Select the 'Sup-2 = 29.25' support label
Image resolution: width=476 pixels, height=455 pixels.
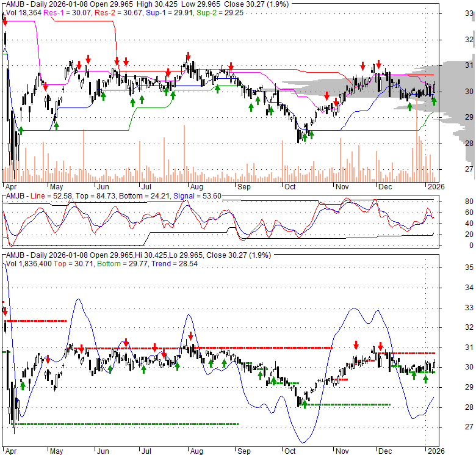pos(220,13)
